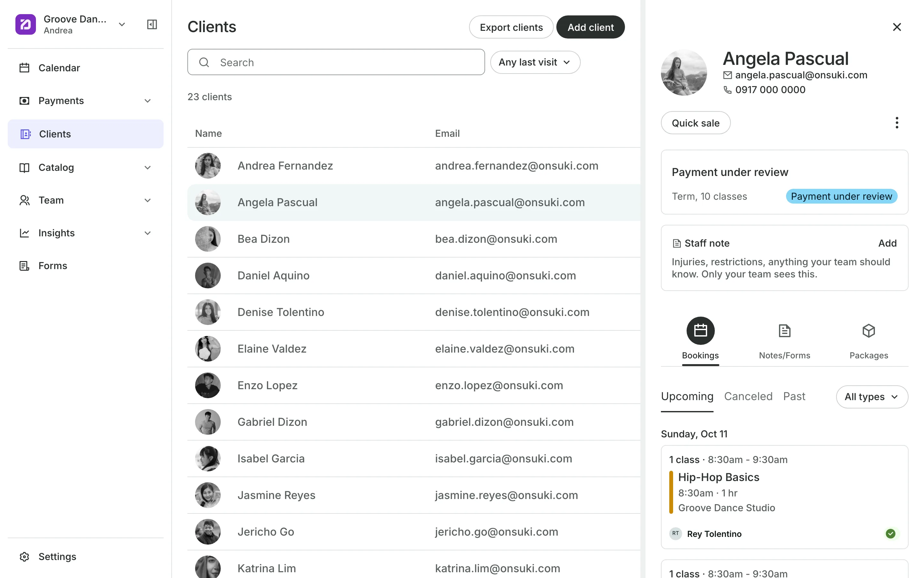The width and height of the screenshot is (924, 578).
Task: Click Daniel Aquino's avatar thumbnail
Action: pyautogui.click(x=208, y=276)
